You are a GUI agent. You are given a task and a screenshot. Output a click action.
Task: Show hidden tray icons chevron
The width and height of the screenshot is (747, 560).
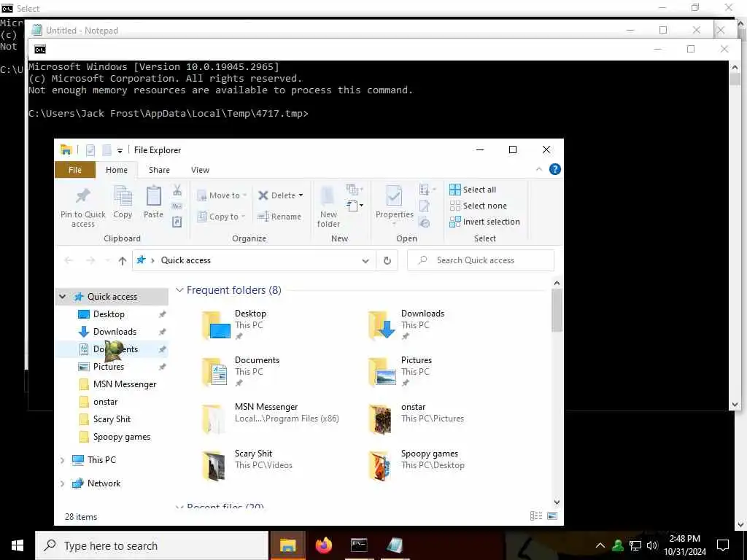click(x=600, y=545)
